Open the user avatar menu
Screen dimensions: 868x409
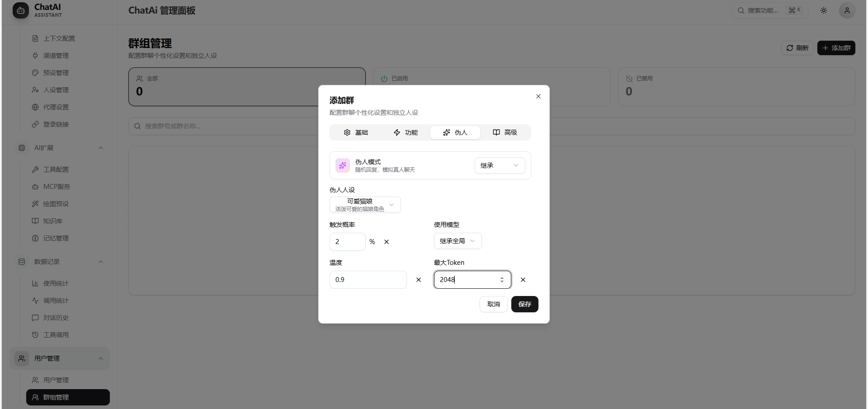pos(847,10)
